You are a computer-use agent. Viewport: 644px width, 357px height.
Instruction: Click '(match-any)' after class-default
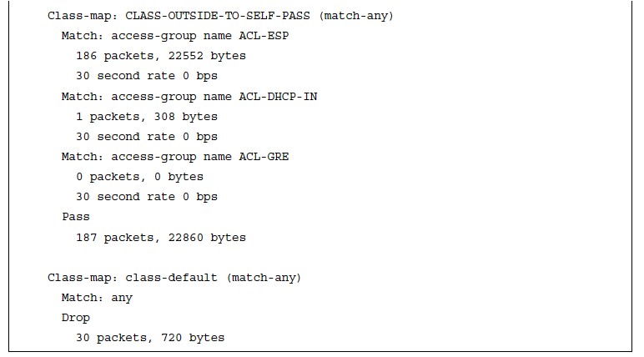pyautogui.click(x=264, y=278)
